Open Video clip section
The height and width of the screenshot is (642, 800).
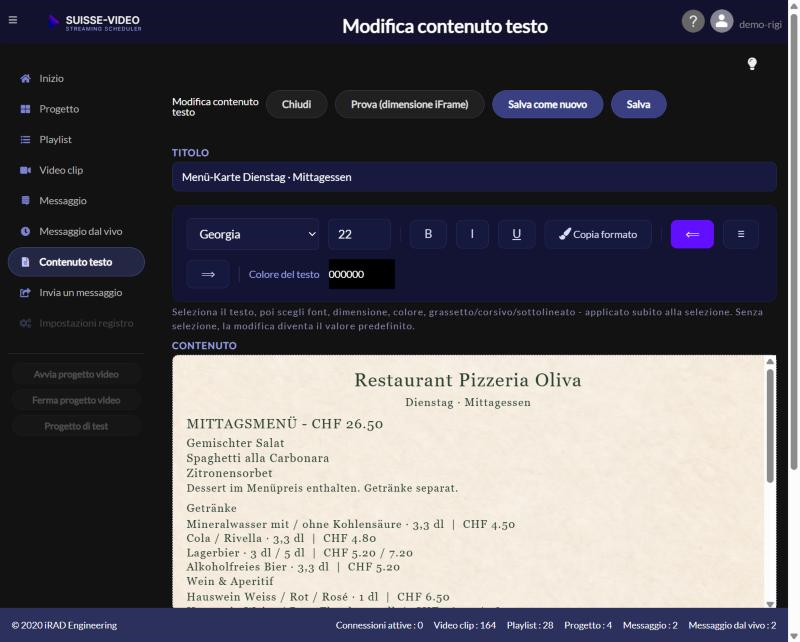point(61,170)
